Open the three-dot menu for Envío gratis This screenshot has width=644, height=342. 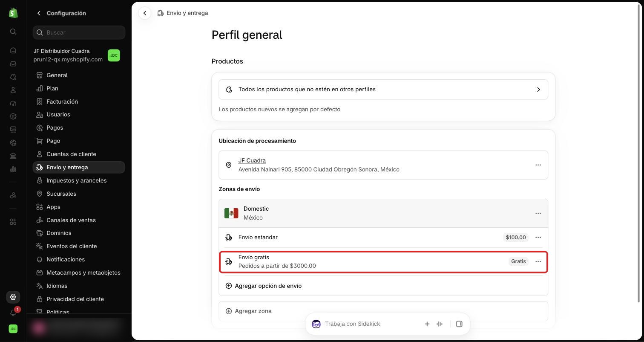[538, 261]
